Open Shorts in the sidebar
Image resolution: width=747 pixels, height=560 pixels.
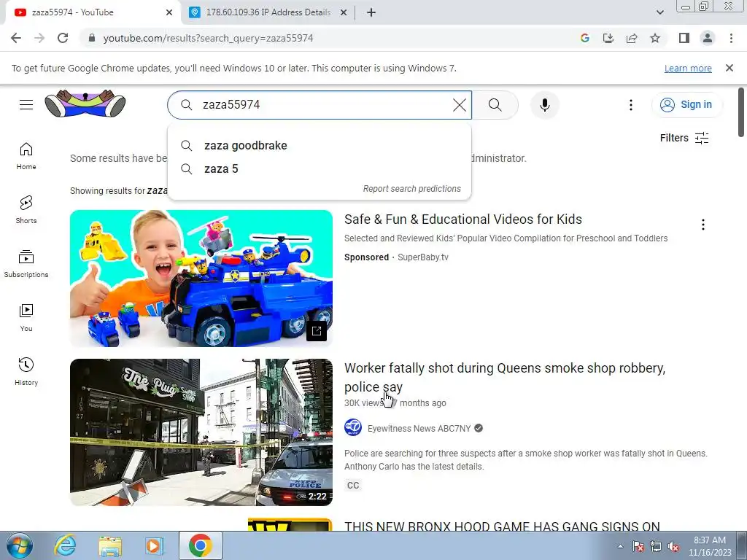point(26,210)
